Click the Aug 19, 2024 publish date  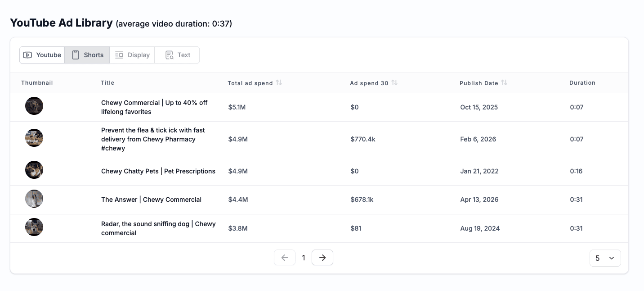[480, 228]
